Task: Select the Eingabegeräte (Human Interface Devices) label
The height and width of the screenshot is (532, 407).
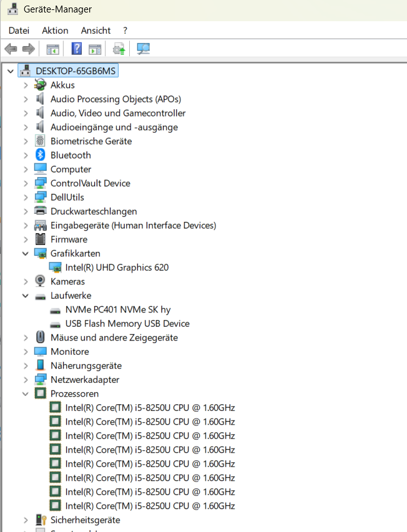Action: (x=134, y=225)
